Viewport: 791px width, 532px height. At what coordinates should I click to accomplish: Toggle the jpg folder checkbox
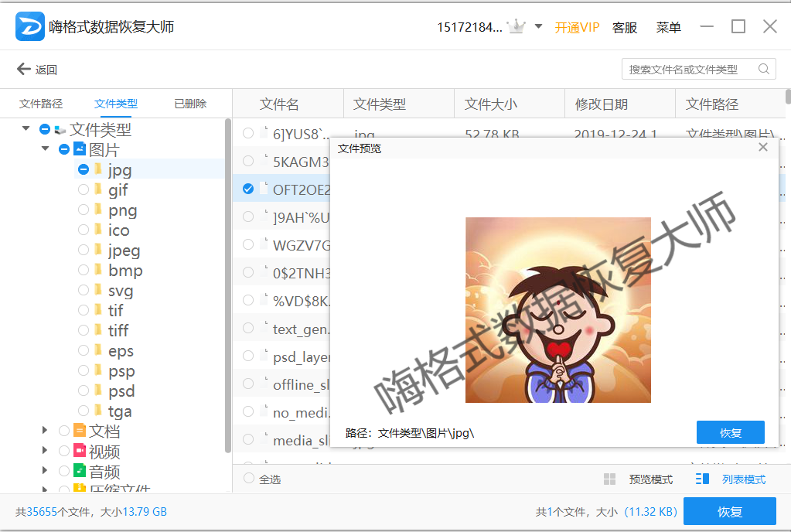click(84, 169)
